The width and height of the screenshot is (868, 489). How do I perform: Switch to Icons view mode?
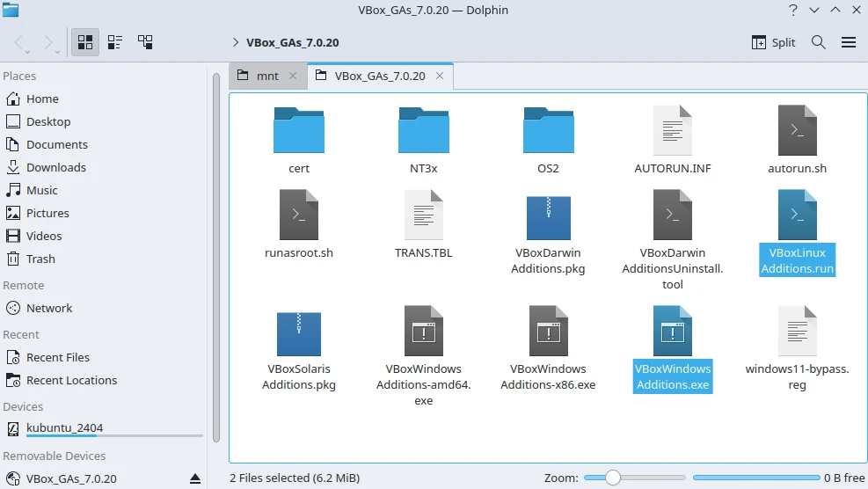coord(85,42)
